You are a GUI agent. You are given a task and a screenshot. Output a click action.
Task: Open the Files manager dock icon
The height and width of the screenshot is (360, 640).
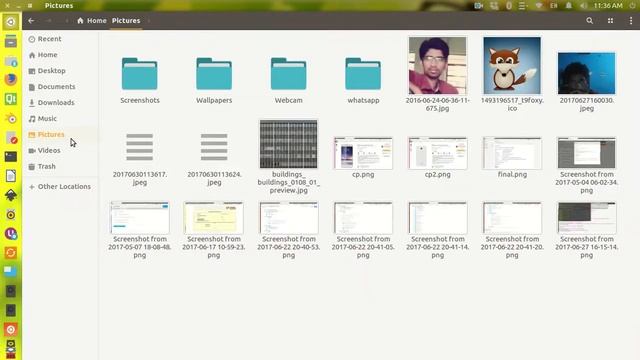(x=11, y=41)
